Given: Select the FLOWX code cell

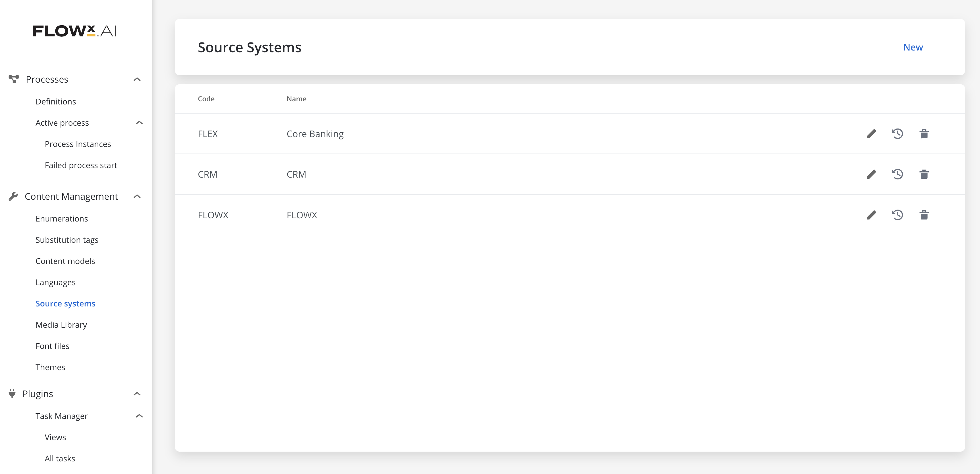Looking at the screenshot, I should point(213,215).
